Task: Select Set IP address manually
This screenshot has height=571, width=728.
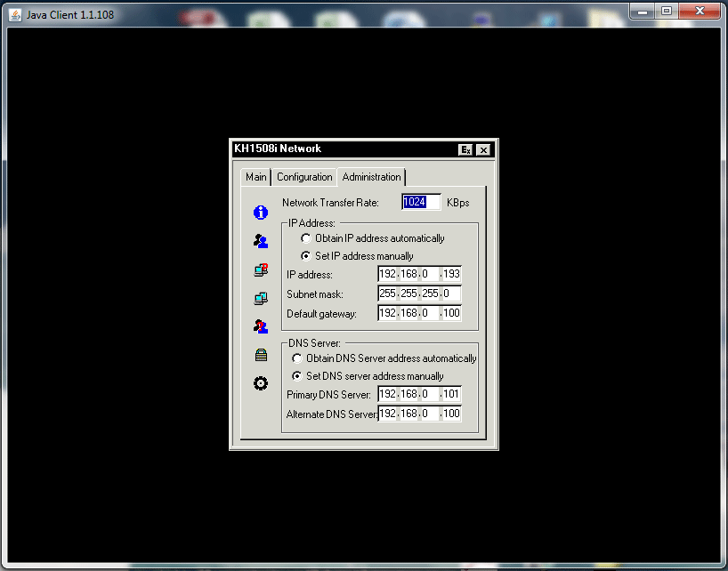Action: coord(306,256)
